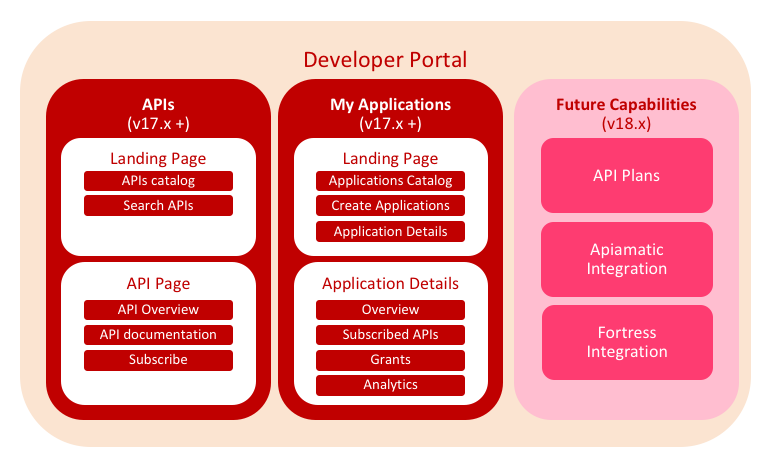Click the Developer Portal title
The height and width of the screenshot is (464, 771).
pos(385,60)
